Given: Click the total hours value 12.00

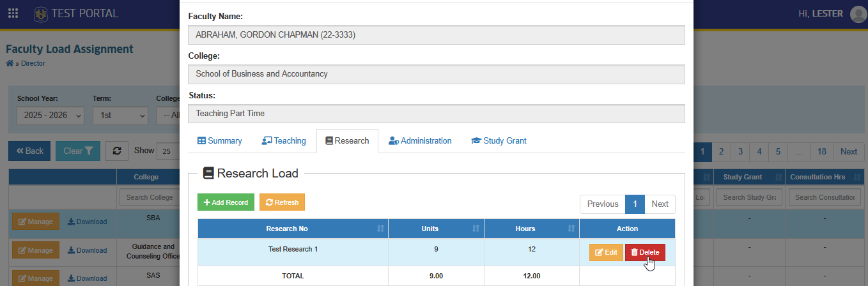Looking at the screenshot, I should tap(532, 276).
